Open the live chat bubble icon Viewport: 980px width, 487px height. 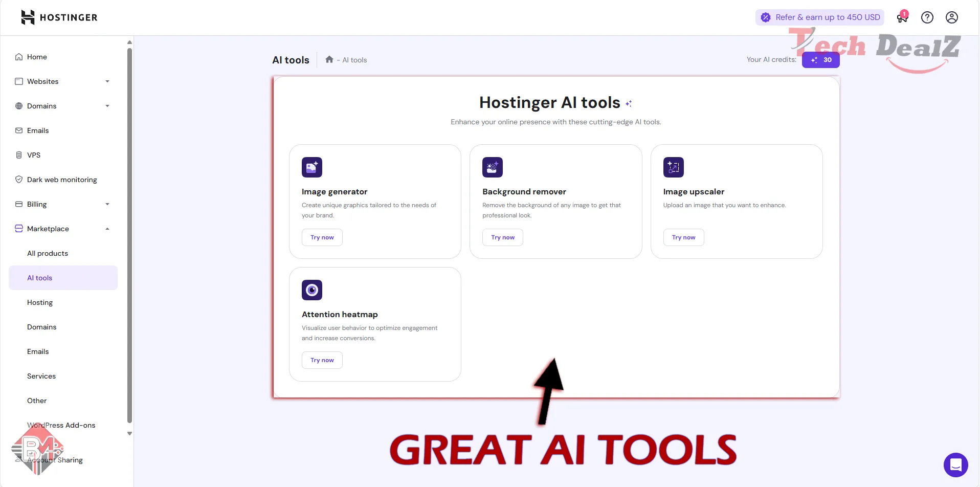point(956,465)
